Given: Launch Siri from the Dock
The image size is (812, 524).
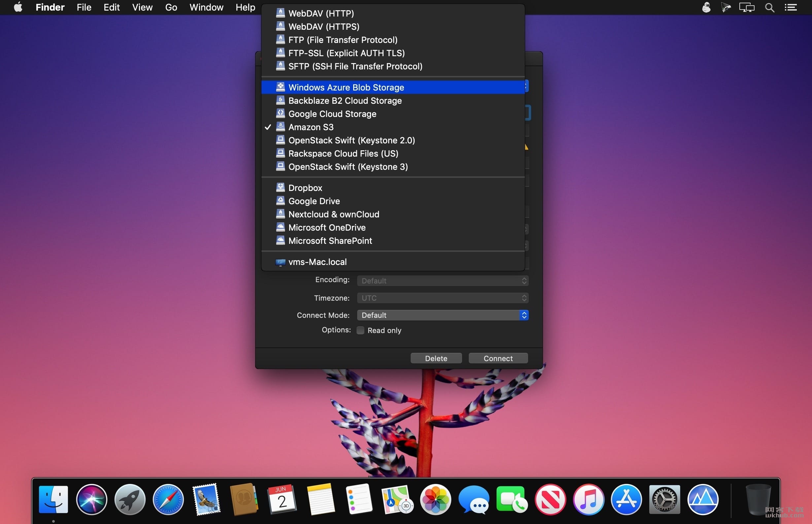Looking at the screenshot, I should (92, 499).
